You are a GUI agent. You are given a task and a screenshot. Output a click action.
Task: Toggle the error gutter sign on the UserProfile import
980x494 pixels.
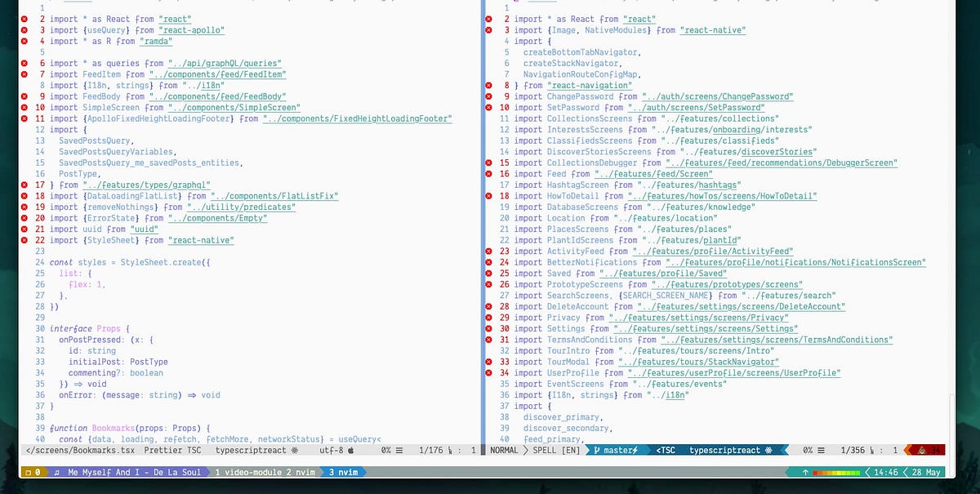tap(489, 372)
